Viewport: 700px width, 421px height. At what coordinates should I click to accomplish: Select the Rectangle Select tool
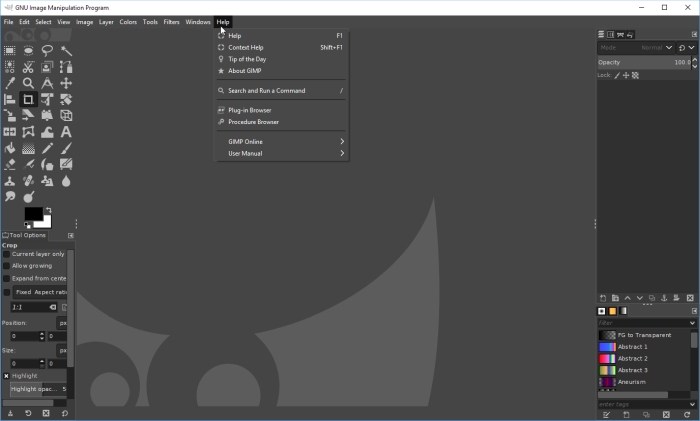pyautogui.click(x=9, y=50)
